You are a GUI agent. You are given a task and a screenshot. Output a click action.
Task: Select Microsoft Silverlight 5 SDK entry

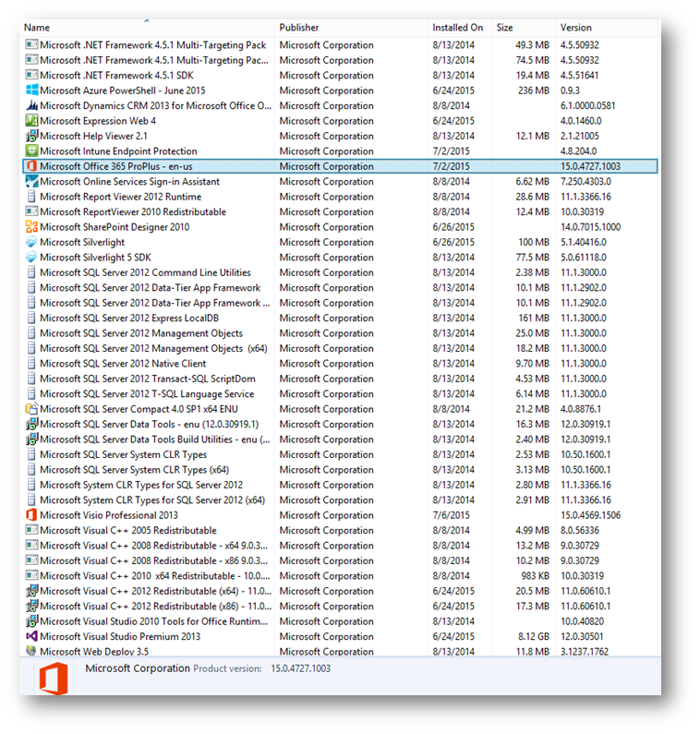pyautogui.click(x=95, y=257)
